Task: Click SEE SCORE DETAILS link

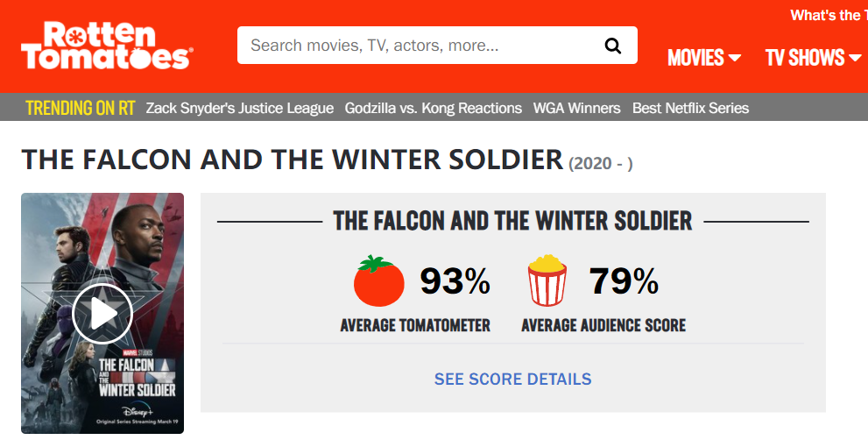Action: (513, 379)
